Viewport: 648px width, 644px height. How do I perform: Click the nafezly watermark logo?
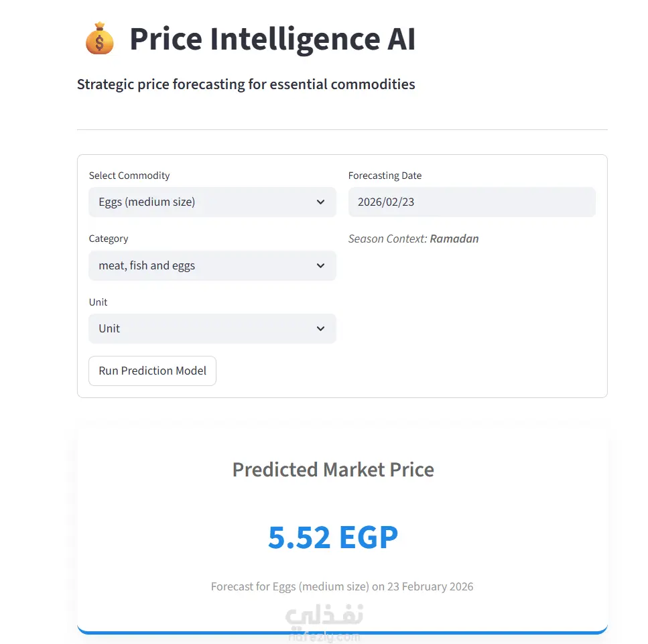pos(325,622)
